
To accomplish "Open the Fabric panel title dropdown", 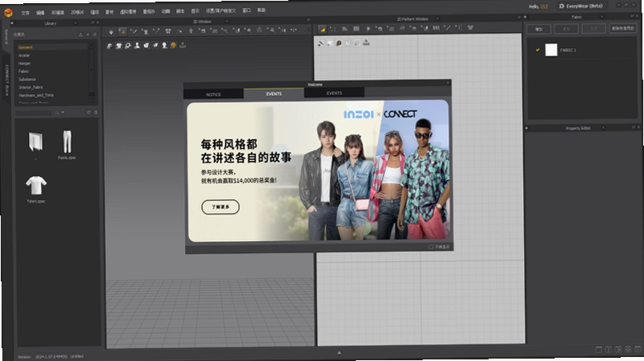I will (602, 17).
